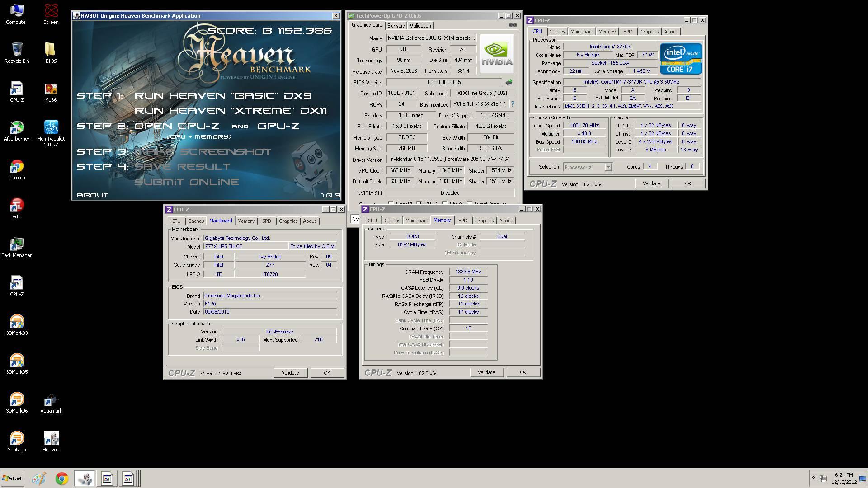This screenshot has width=868, height=488.
Task: Open the BIOS folder on desktop
Action: [x=51, y=53]
